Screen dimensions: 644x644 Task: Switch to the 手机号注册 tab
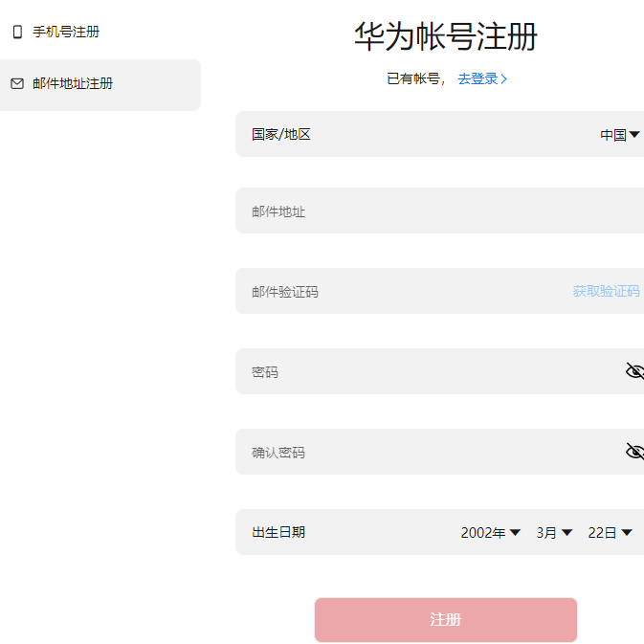click(x=65, y=33)
